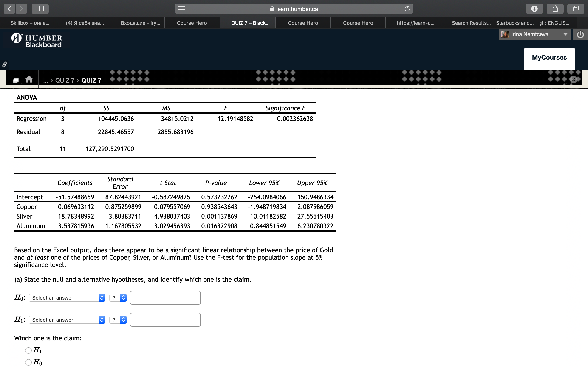Screen dimensions: 588x367
Task: Click the H1 value input field
Action: coord(165,320)
